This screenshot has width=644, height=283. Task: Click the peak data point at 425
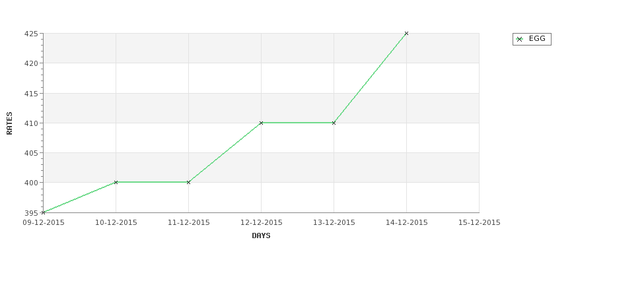(406, 33)
